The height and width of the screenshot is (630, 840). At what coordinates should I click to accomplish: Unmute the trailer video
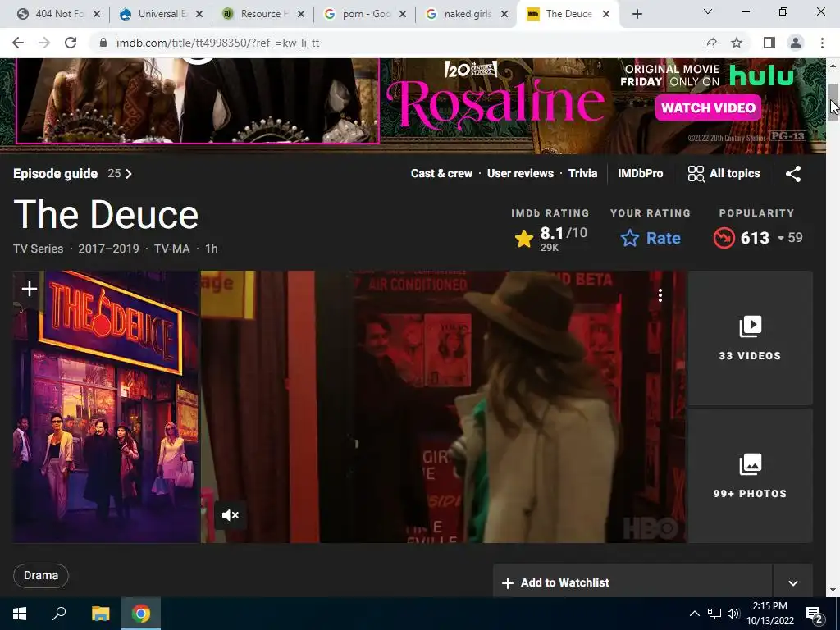coord(231,515)
